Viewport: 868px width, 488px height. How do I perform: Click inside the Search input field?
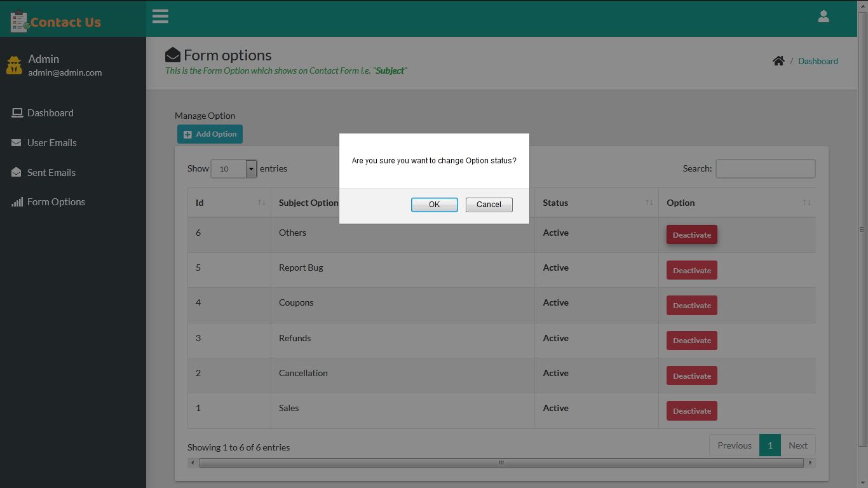765,168
